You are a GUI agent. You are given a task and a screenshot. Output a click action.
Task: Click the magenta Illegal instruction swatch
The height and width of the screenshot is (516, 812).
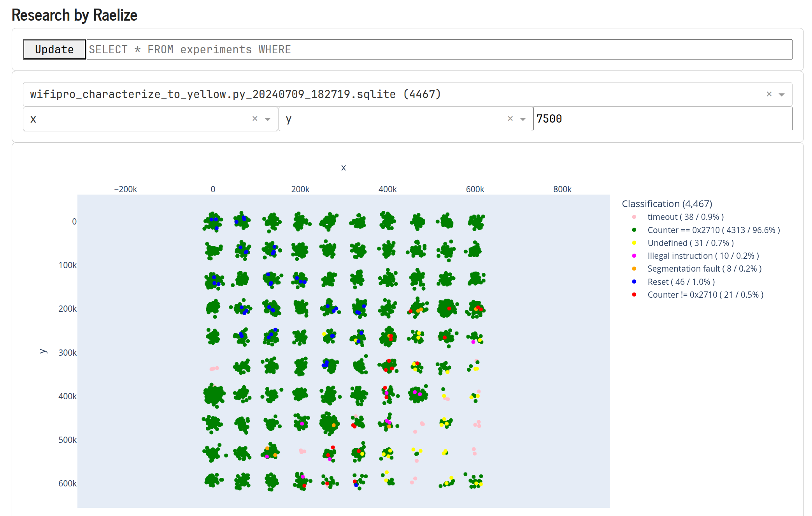click(634, 256)
